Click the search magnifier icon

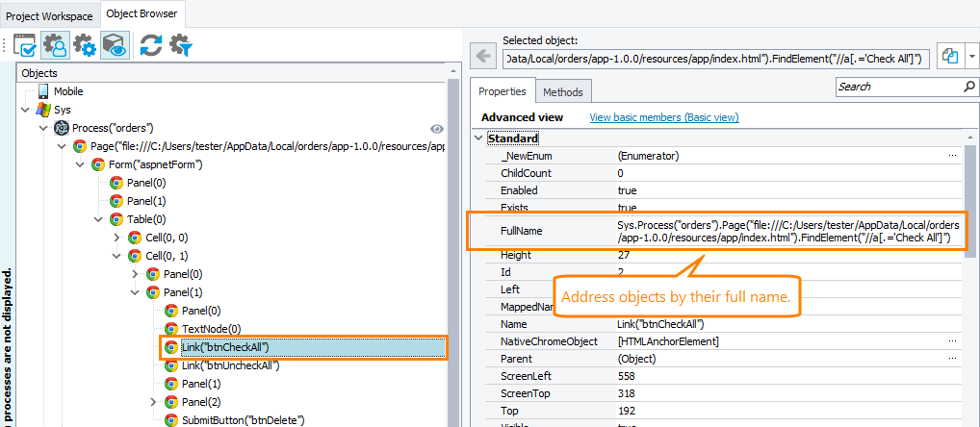click(x=968, y=88)
